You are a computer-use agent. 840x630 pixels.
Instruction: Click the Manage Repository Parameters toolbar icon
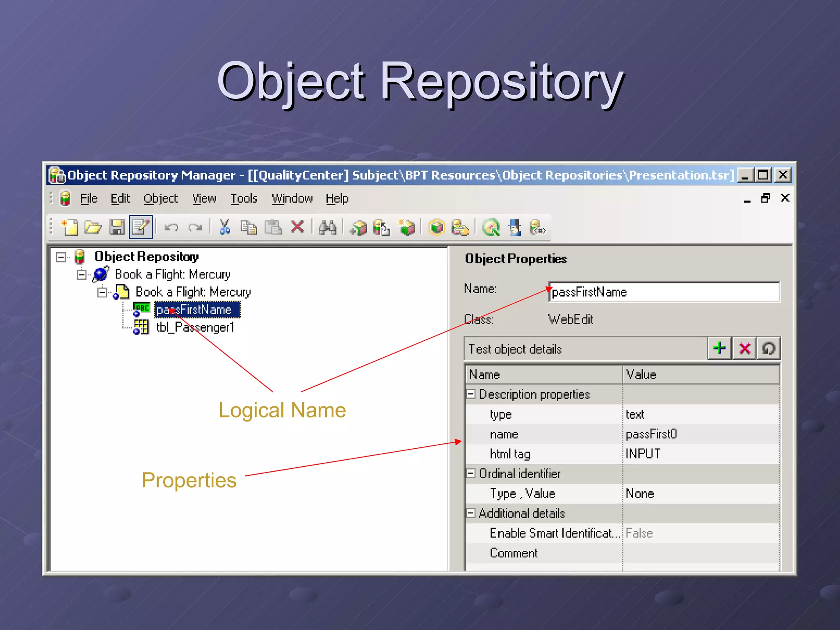pos(538,227)
